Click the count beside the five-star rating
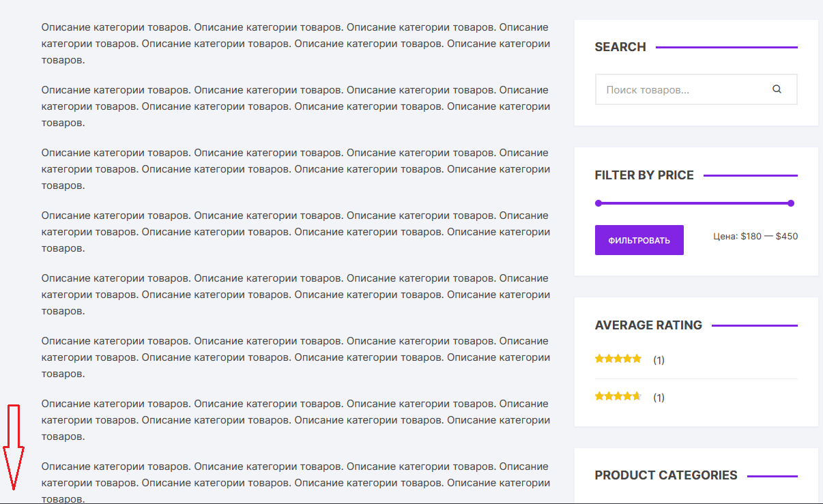 point(659,360)
